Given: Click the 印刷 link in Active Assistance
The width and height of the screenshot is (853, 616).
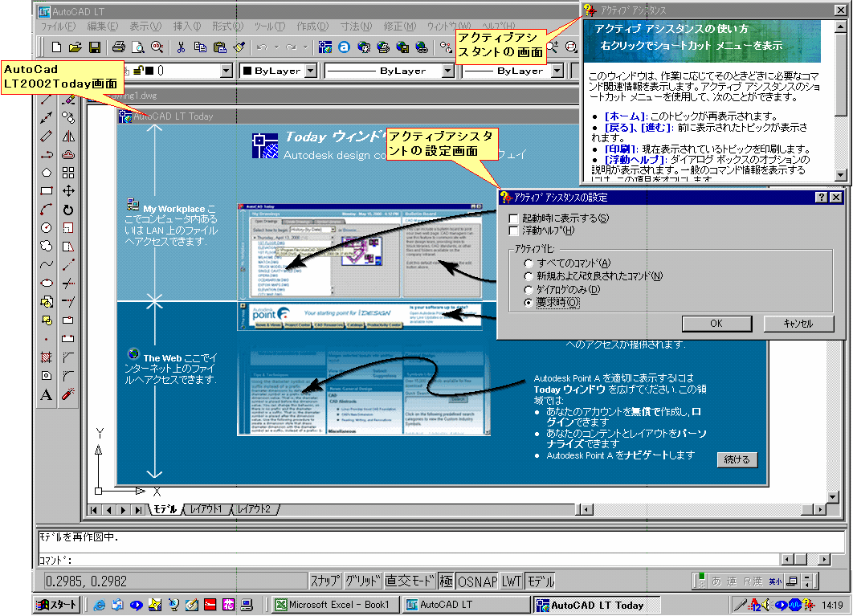Looking at the screenshot, I should coord(621,149).
